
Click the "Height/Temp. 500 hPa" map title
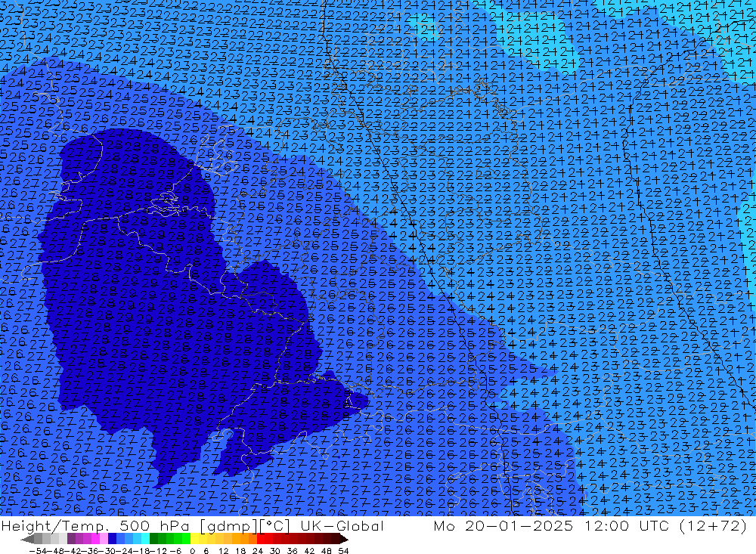[94, 526]
